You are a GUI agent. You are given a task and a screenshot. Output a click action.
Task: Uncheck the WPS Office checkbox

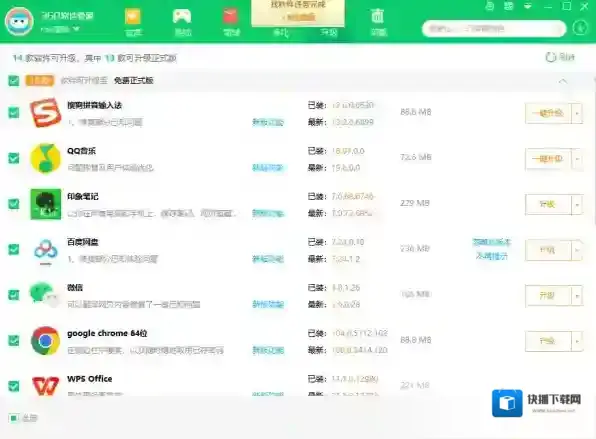pos(14,386)
